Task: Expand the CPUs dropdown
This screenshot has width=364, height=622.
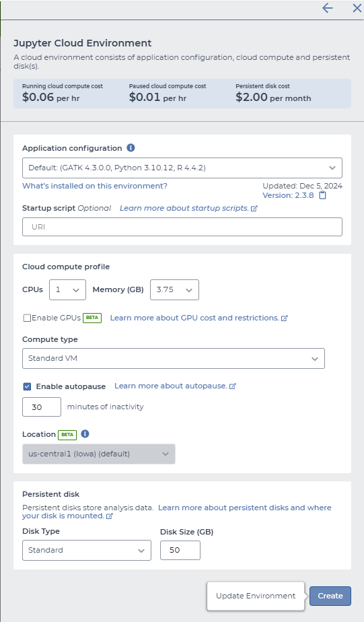Action: pyautogui.click(x=67, y=289)
